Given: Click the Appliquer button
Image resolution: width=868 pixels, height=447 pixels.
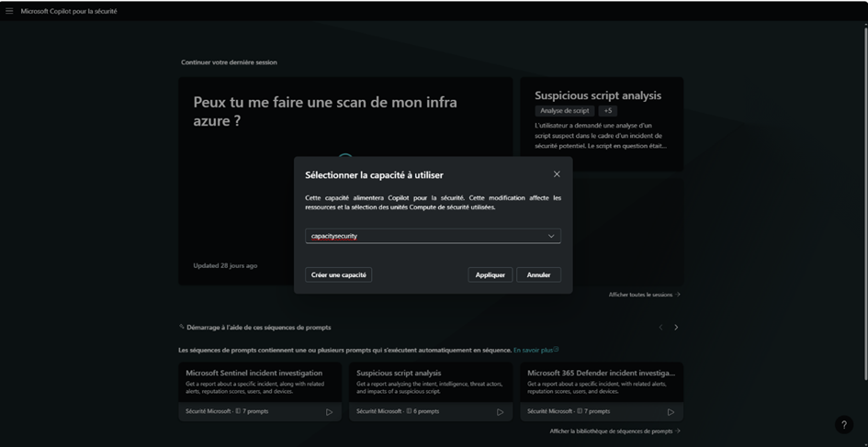Looking at the screenshot, I should [x=490, y=274].
